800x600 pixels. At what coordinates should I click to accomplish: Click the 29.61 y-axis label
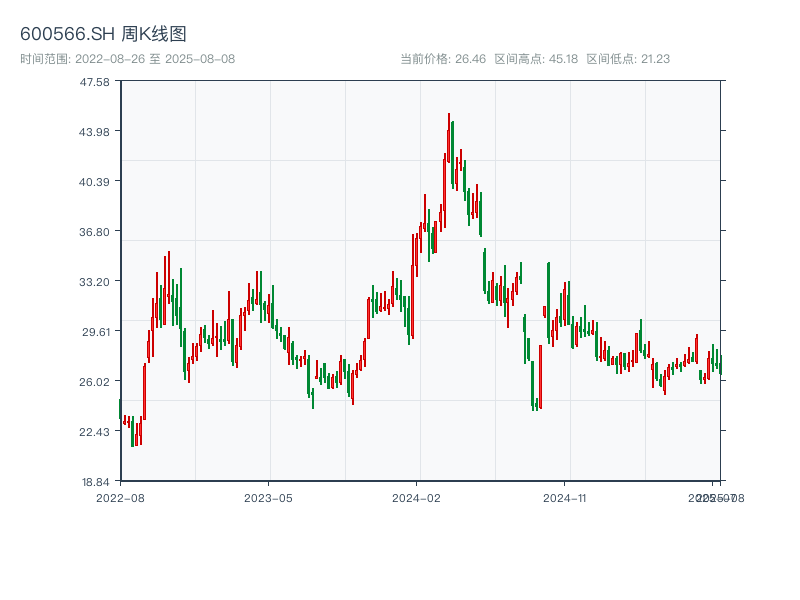[95, 332]
